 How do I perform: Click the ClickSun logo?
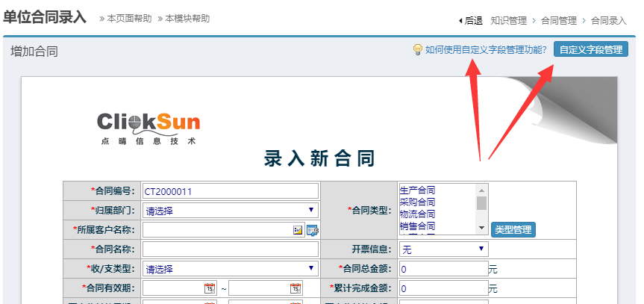point(149,127)
